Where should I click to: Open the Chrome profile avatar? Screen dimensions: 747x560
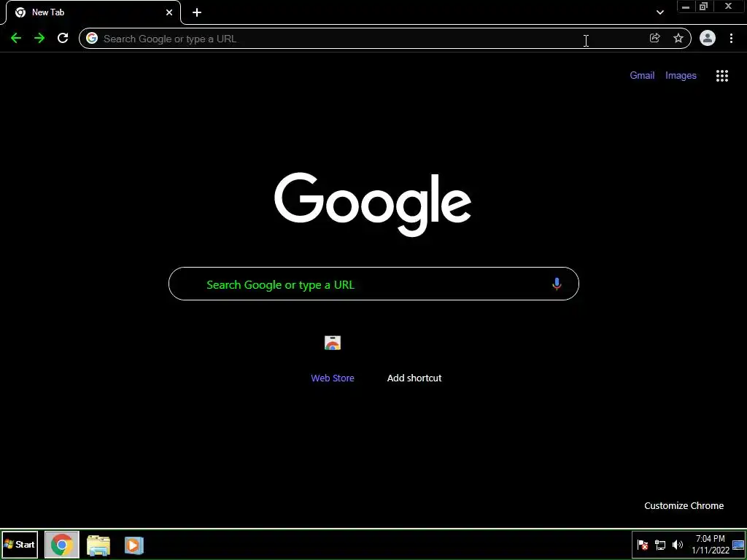click(x=708, y=38)
